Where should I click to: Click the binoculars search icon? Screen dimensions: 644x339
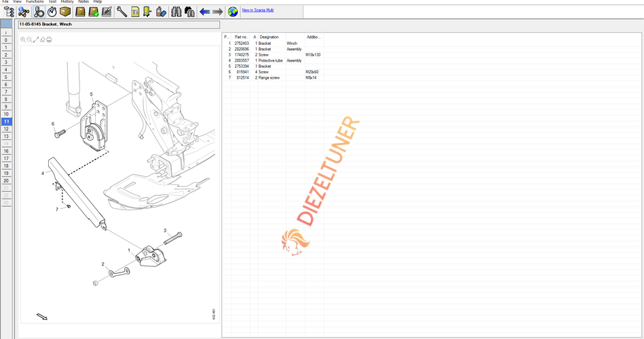tap(176, 12)
